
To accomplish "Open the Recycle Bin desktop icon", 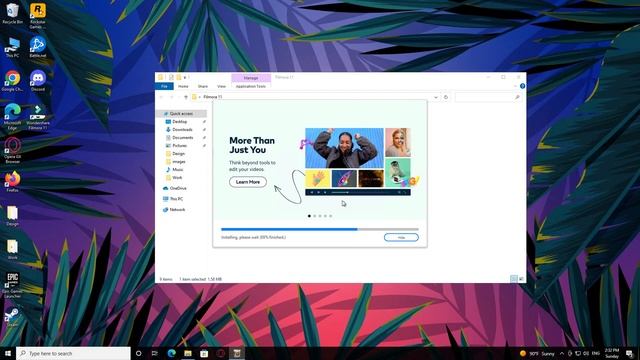I will tap(12, 13).
